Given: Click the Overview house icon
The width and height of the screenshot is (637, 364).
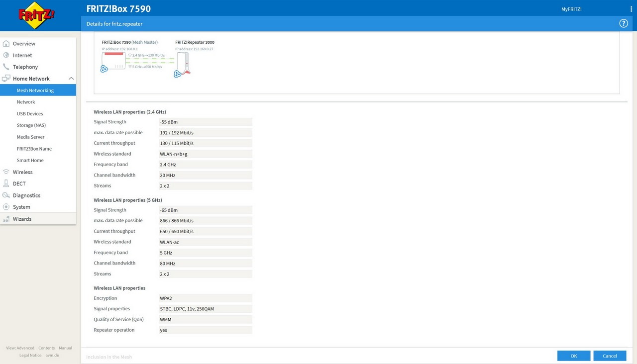Looking at the screenshot, I should [x=6, y=44].
